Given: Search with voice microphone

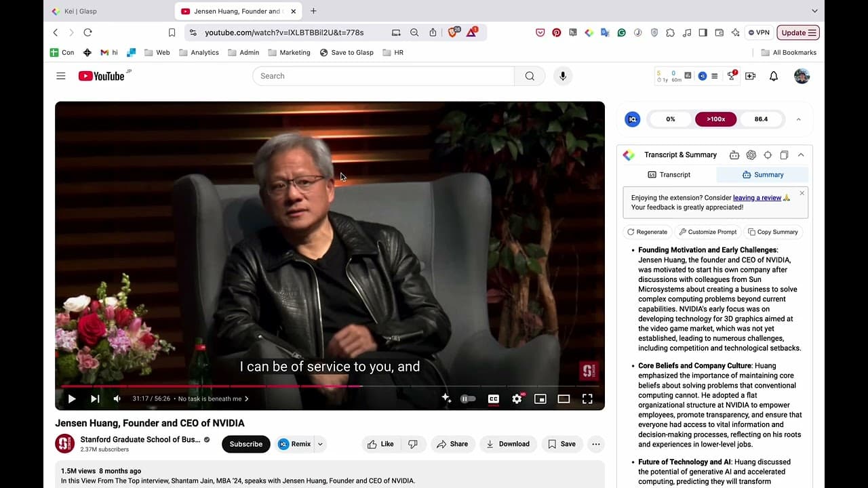Looking at the screenshot, I should 562,76.
